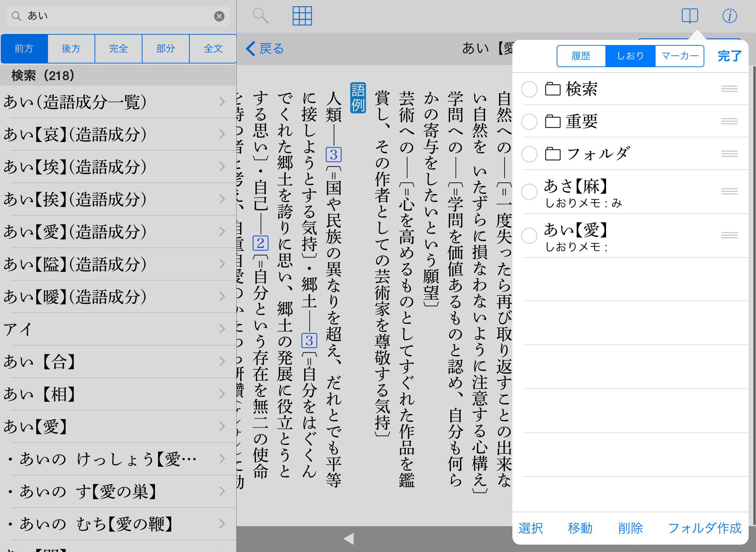The image size is (756, 552).
Task: Open the grid view icon
Action: (302, 16)
